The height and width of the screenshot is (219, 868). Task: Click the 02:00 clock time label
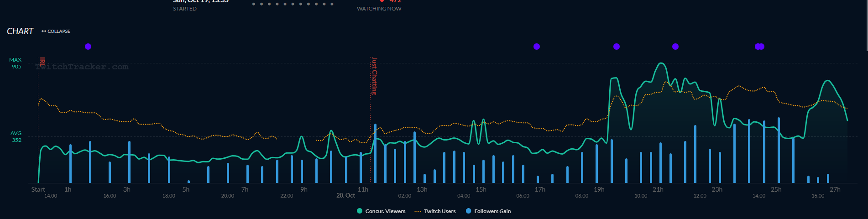point(405,196)
